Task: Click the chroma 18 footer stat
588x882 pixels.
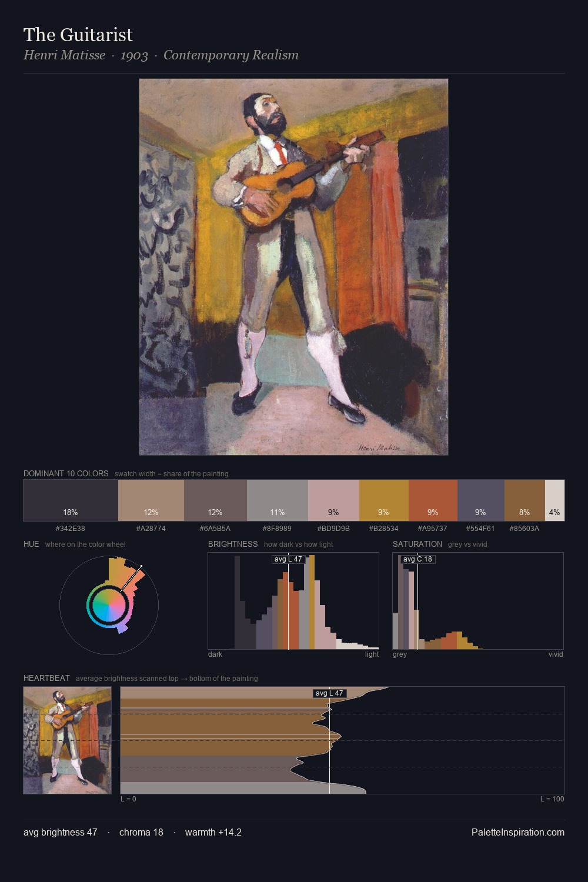Action: pos(141,832)
